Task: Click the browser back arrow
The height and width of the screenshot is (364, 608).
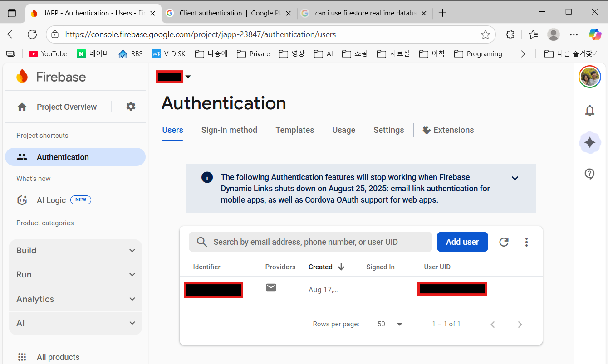Action: (12, 34)
